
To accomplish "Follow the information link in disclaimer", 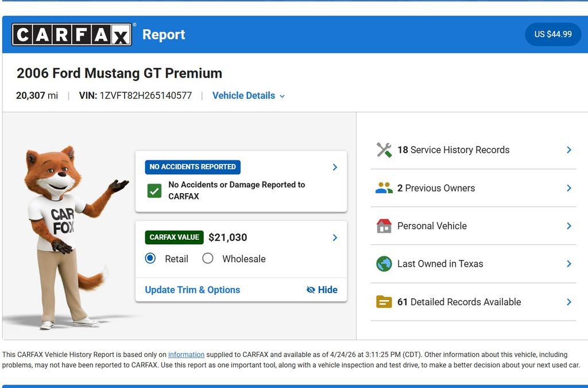I will coord(186,355).
